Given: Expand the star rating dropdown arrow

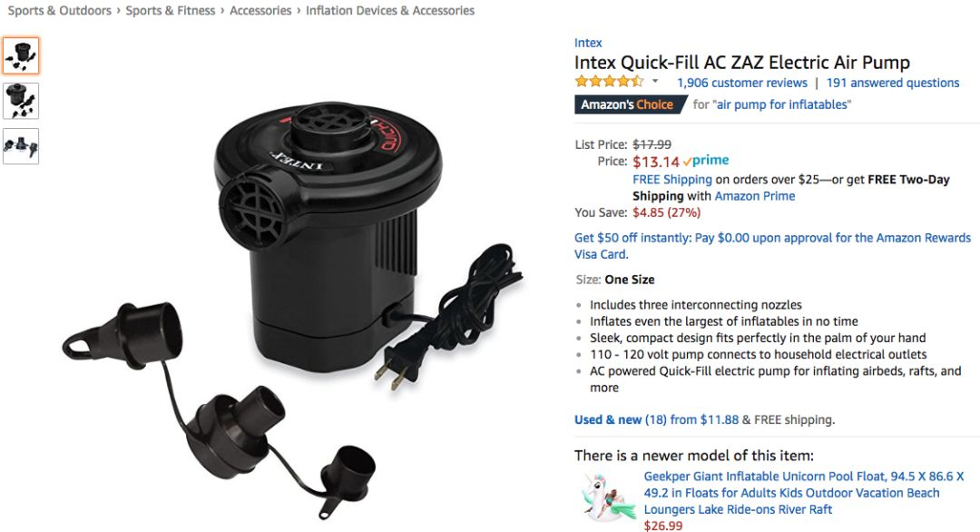Looking at the screenshot, I should coord(655,82).
